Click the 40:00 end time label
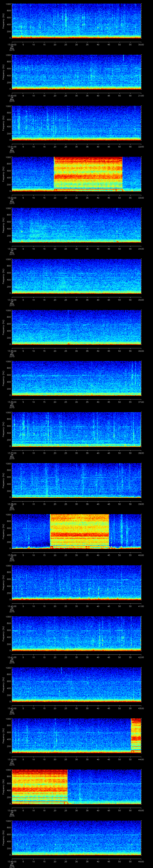Viewport: 153px width, 868px height. click(141, 555)
